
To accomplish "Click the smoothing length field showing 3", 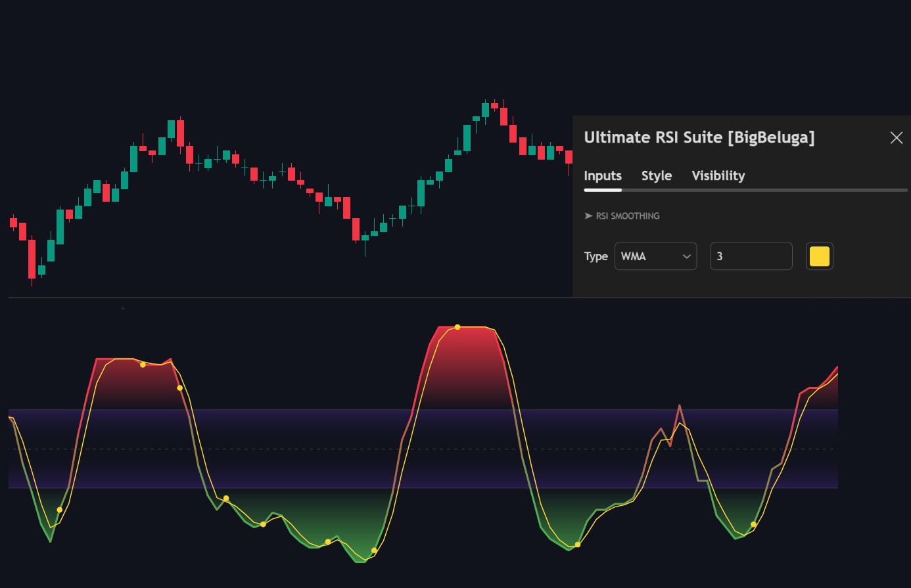I will tap(751, 256).
